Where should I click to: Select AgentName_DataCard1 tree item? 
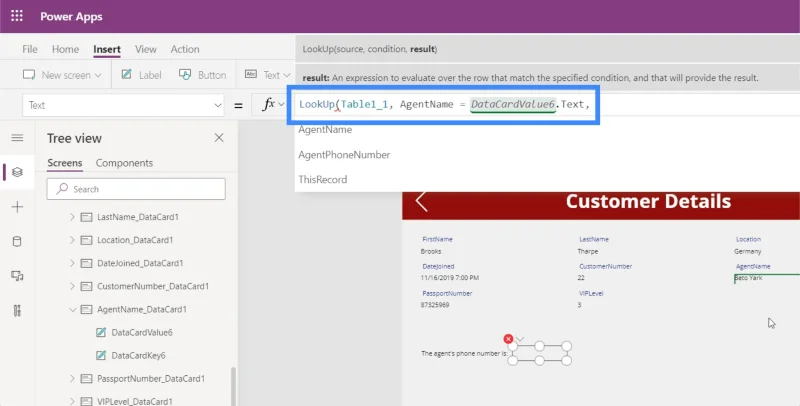pos(142,309)
